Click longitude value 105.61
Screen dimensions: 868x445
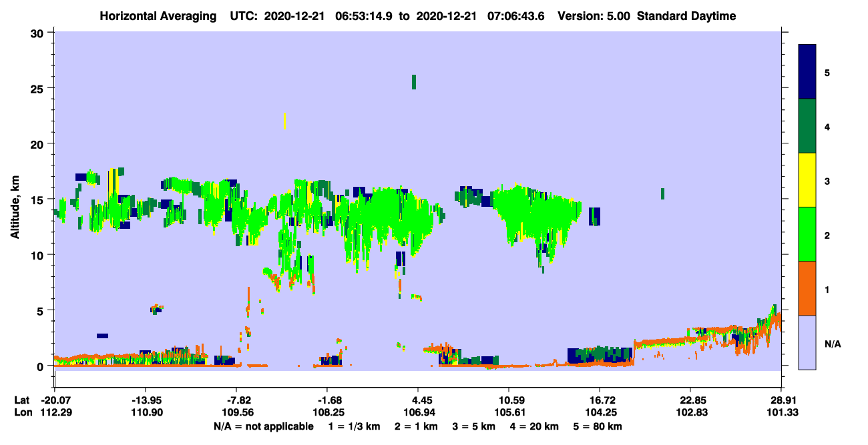[509, 413]
